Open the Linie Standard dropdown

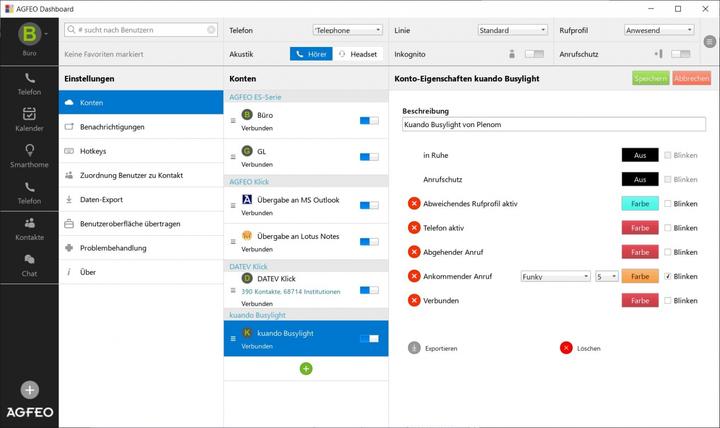(512, 30)
